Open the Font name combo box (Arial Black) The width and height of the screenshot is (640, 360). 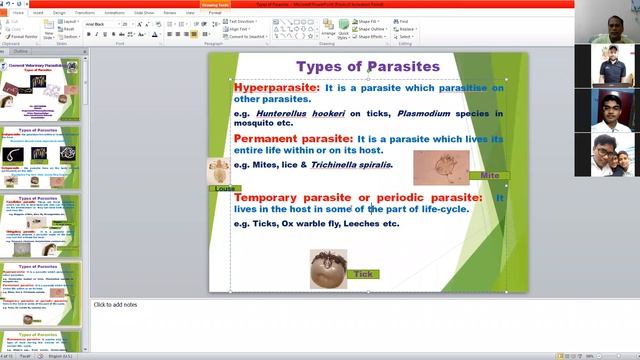point(103,24)
